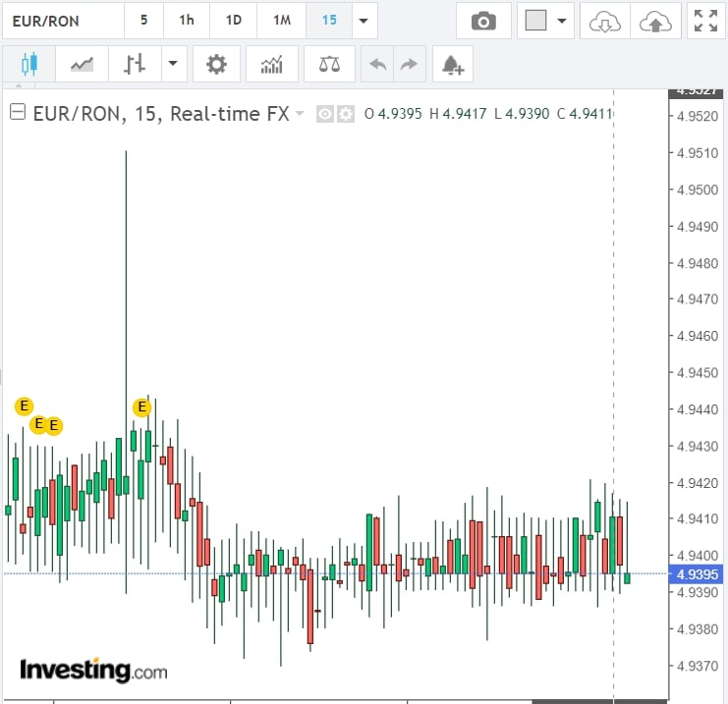
Task: Open chart properties gear icon
Action: (x=216, y=65)
